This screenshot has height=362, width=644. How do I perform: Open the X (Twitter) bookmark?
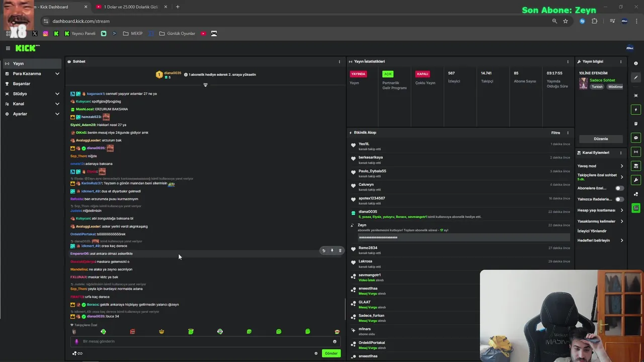point(35,34)
